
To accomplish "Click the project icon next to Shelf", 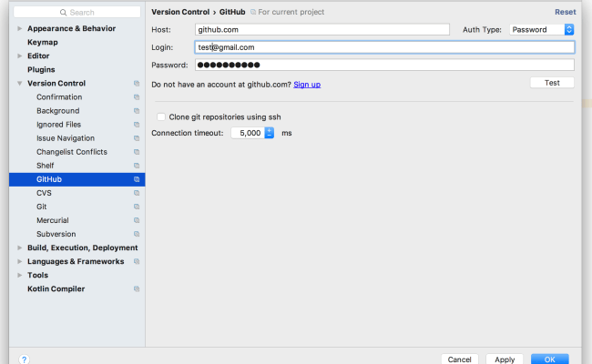I will click(x=137, y=166).
